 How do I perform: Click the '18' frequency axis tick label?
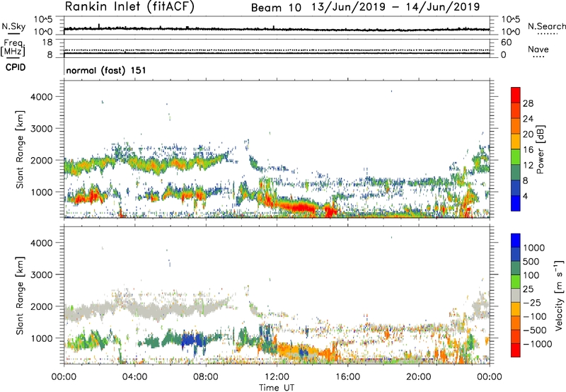(47, 42)
